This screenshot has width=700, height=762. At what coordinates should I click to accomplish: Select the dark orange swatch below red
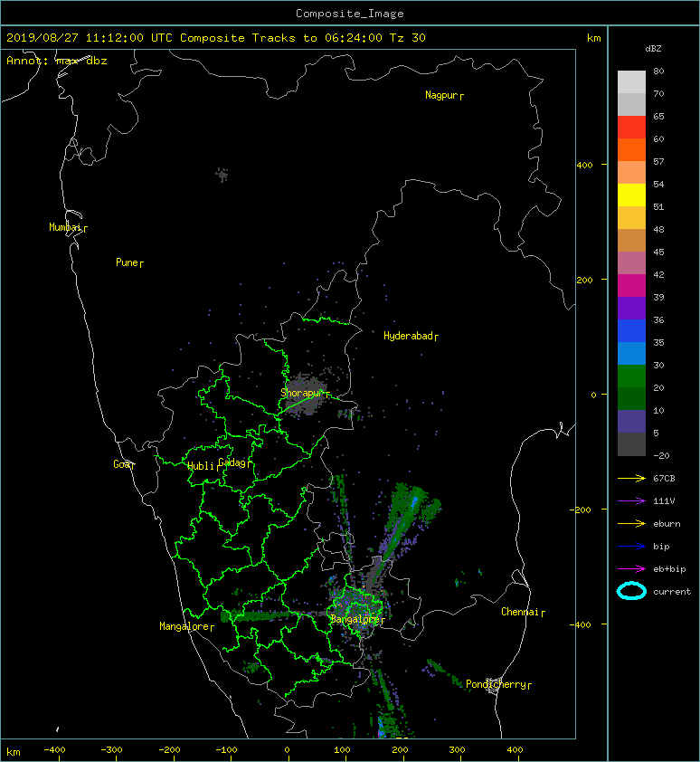(x=631, y=149)
